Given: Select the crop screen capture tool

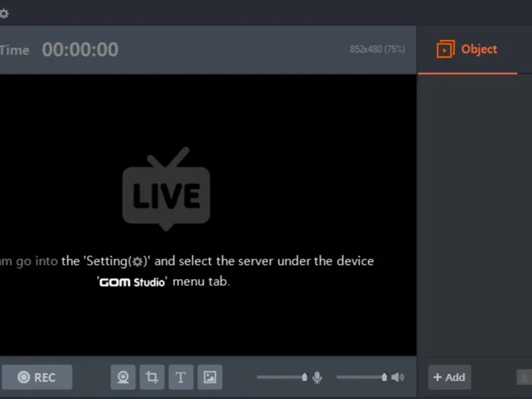Looking at the screenshot, I should click(152, 377).
